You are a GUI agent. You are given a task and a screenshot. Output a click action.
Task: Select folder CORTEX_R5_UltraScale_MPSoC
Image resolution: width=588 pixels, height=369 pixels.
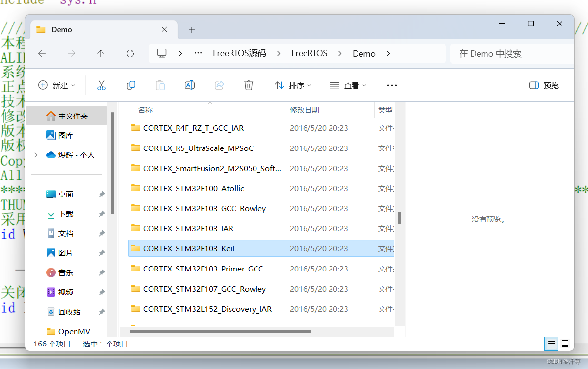tap(261, 148)
